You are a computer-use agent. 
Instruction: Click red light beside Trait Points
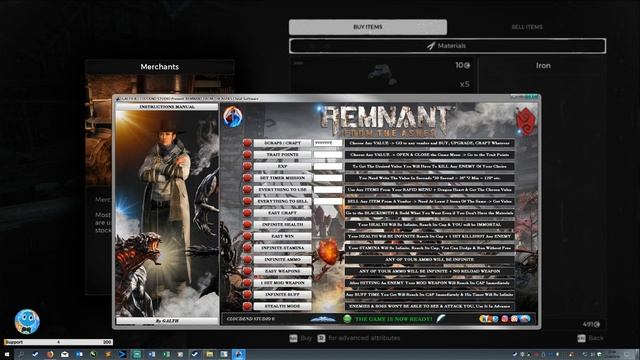coord(247,155)
